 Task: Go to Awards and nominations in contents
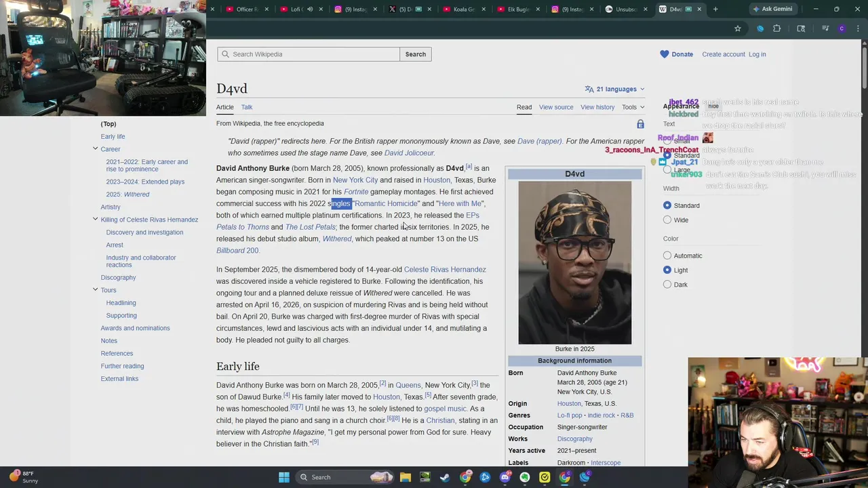[x=136, y=328]
